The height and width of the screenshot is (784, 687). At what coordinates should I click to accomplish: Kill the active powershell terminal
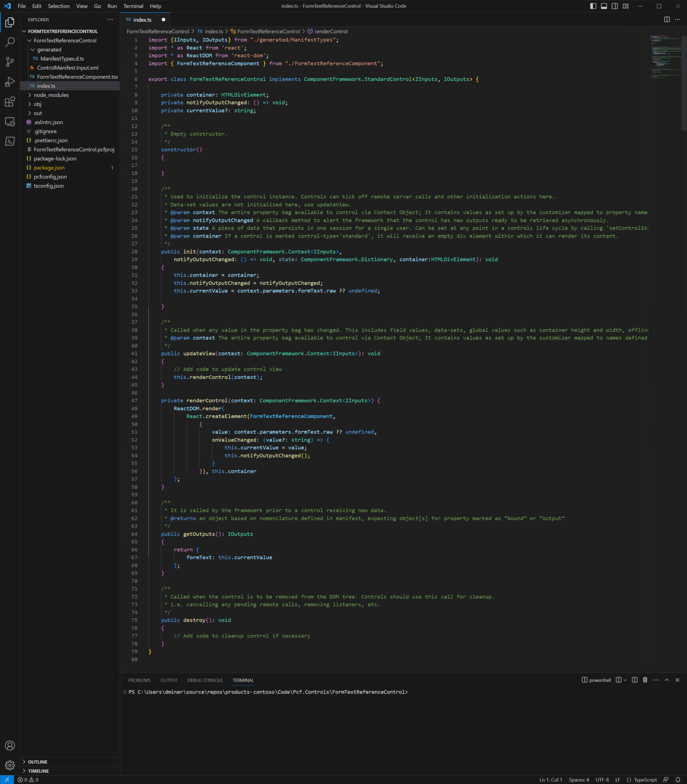(645, 680)
